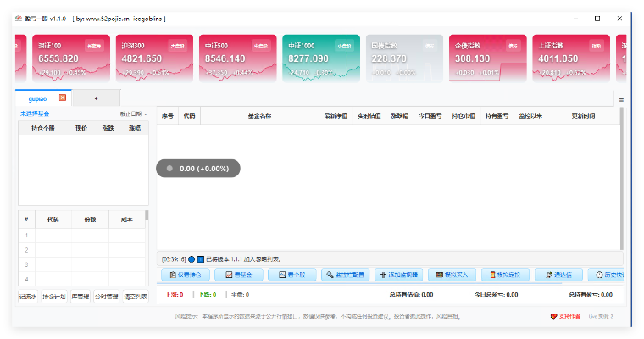Open the green 中证1000 index card

(x=321, y=58)
